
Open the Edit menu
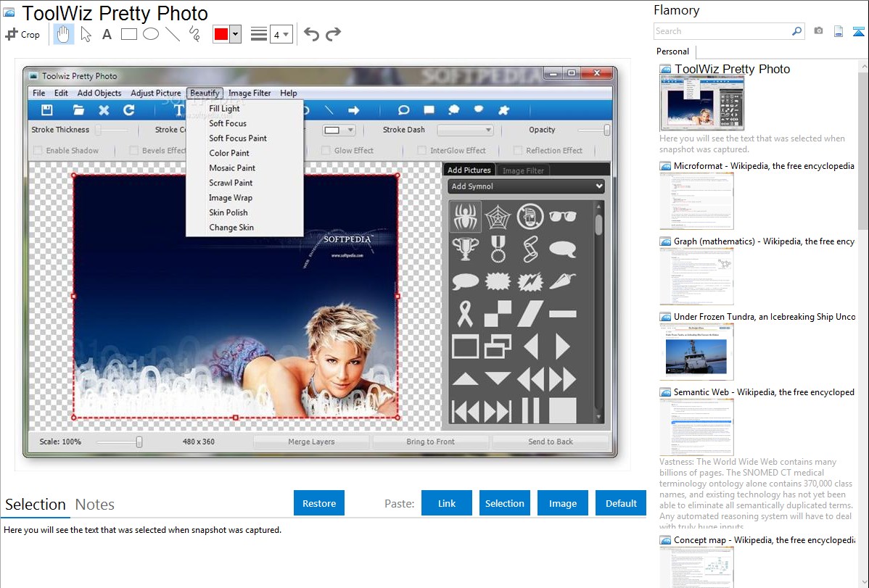61,93
